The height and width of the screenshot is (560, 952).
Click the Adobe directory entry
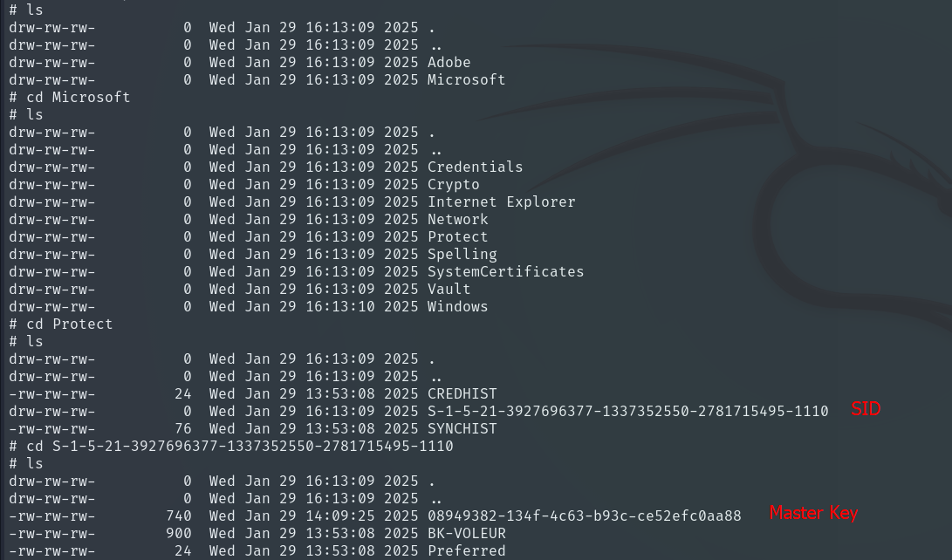point(449,63)
